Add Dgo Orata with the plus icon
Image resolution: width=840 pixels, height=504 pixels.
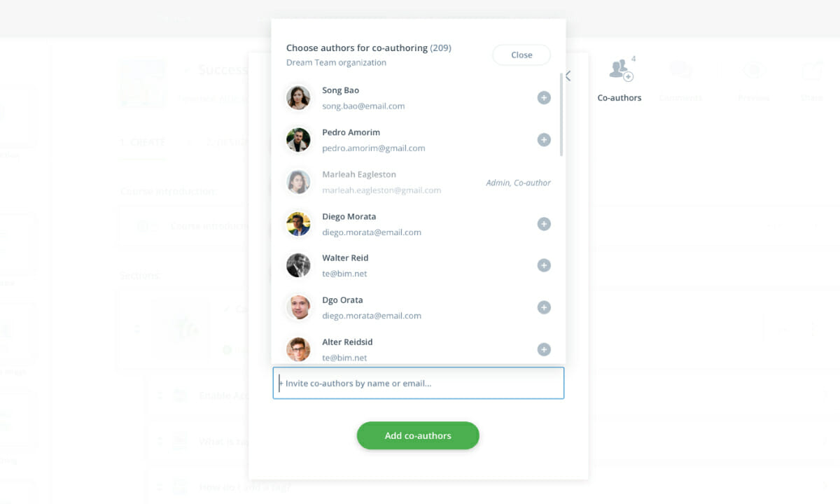pos(544,307)
